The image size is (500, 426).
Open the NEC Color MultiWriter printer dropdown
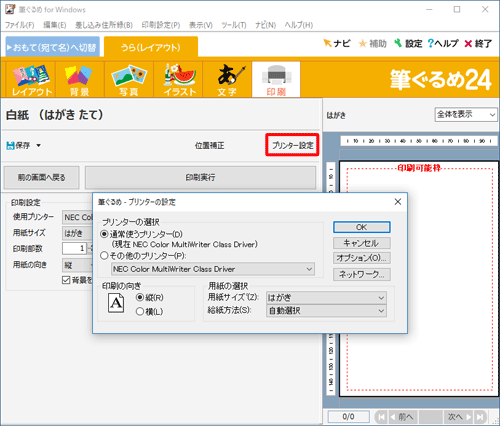(x=213, y=269)
